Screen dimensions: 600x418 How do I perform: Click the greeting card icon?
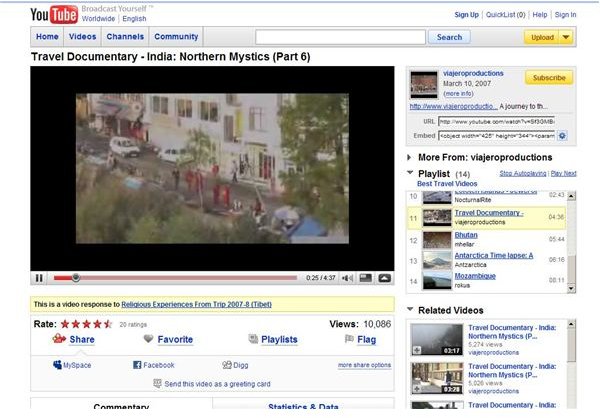pos(157,383)
